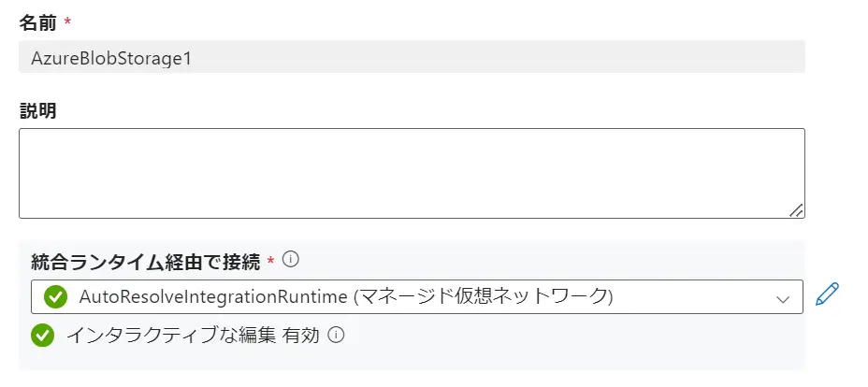Click green checkmark beside インタラクティブな編集
The image size is (868, 387).
(43, 336)
